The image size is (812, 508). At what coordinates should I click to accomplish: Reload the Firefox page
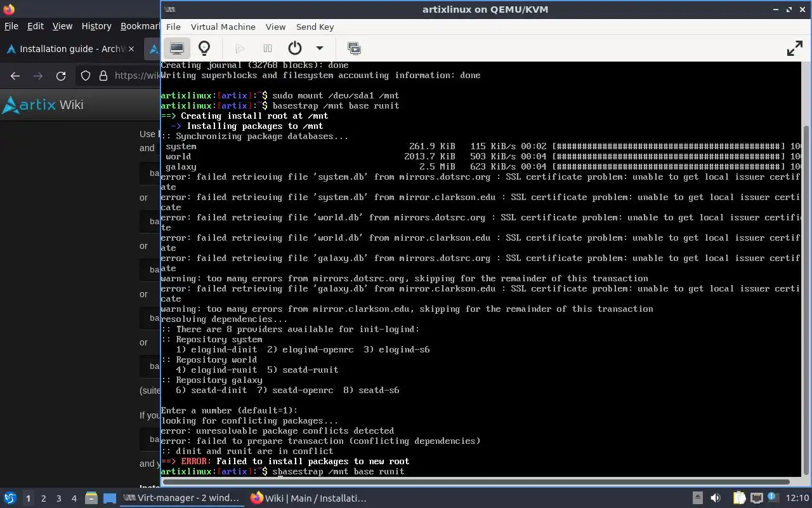click(61, 76)
